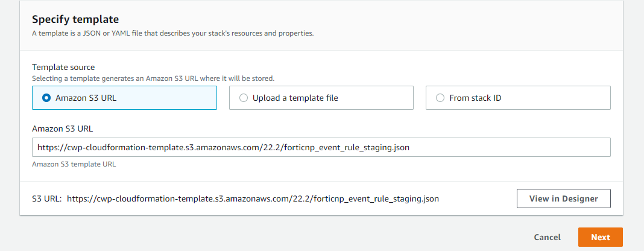Click the Amazon S3 URL text input

(321, 147)
